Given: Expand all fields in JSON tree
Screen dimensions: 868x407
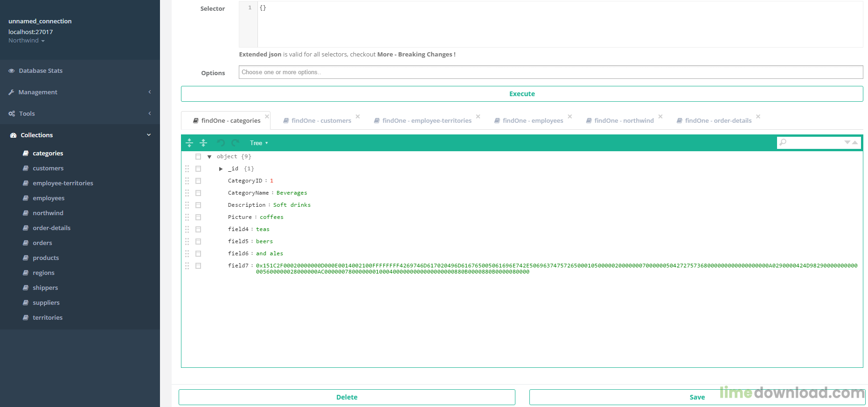Looking at the screenshot, I should [x=189, y=143].
